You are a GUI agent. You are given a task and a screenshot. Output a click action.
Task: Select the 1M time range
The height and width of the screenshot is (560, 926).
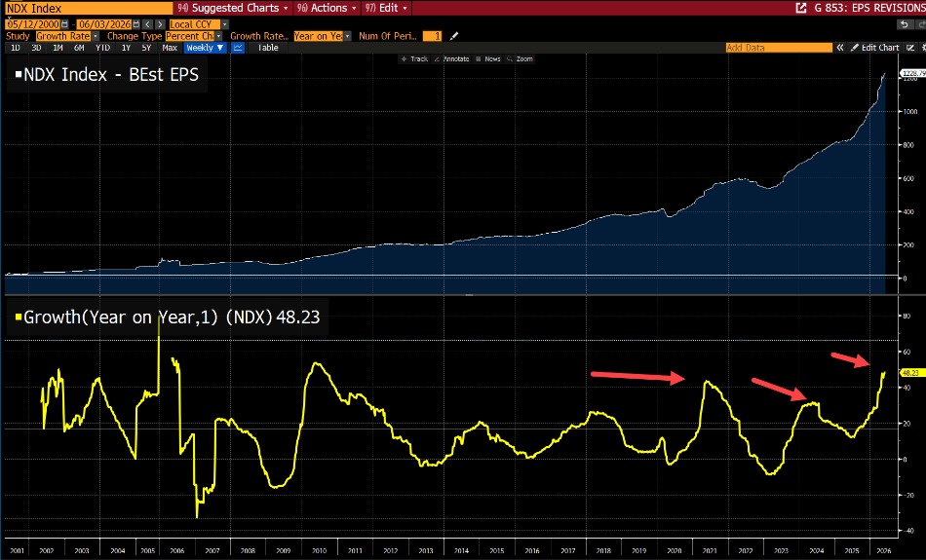pyautogui.click(x=58, y=48)
